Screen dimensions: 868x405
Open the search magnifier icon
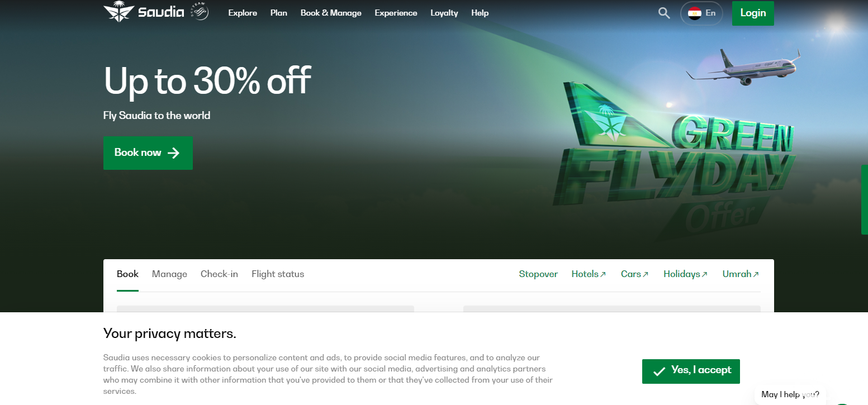tap(664, 13)
